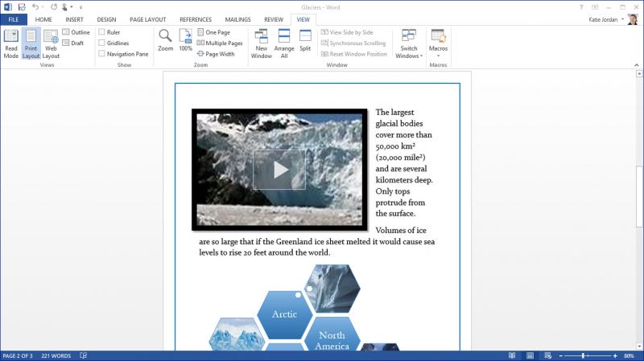Viewport: 644px width, 361px height.
Task: Click scroll down arrow of document
Action: click(x=639, y=347)
